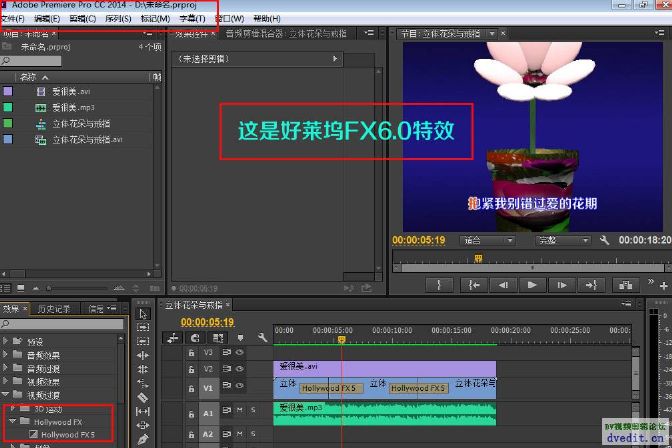Switch project panel to icon view
Viewport: 672px width, 448px height.
[21, 288]
